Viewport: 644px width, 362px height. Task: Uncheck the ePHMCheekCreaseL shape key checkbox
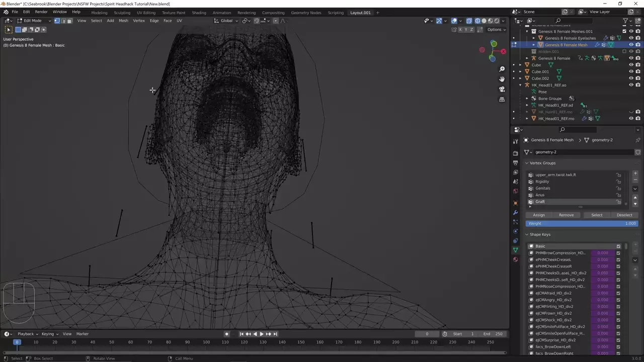[618, 259]
